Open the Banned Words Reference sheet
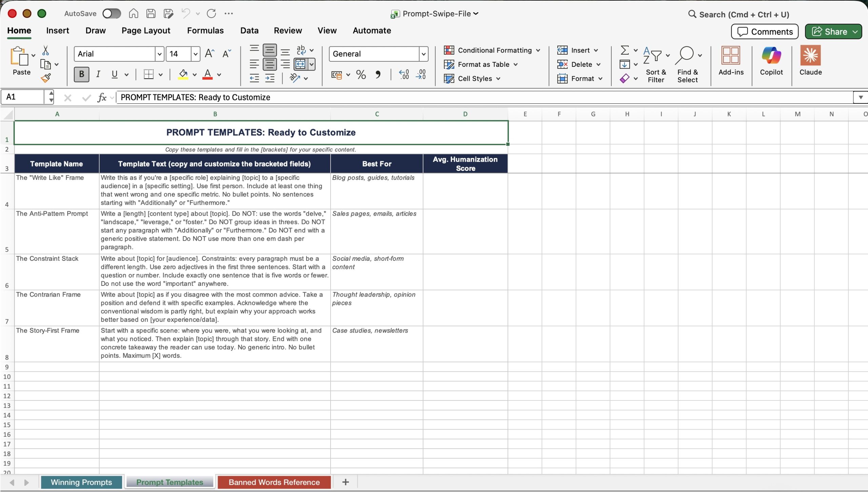Image resolution: width=868 pixels, height=492 pixels. (274, 482)
